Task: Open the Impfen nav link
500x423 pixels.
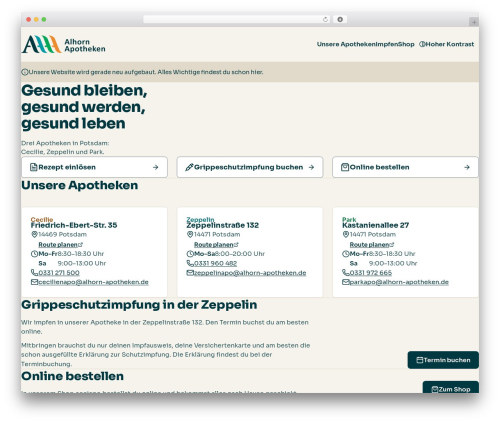Action: point(387,44)
